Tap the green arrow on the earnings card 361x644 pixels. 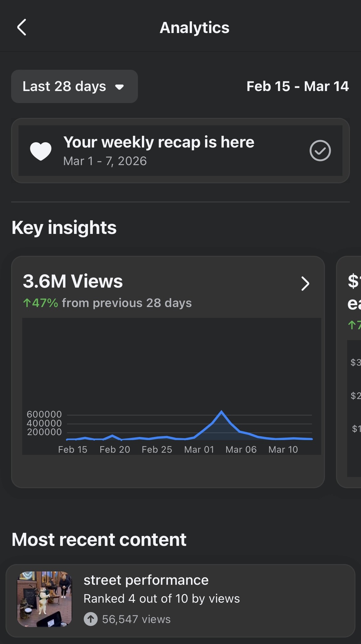coord(351,325)
